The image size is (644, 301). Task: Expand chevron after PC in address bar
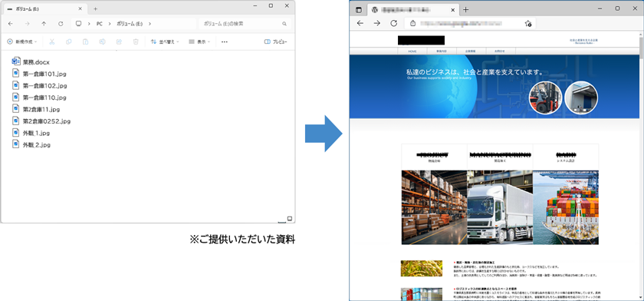110,24
